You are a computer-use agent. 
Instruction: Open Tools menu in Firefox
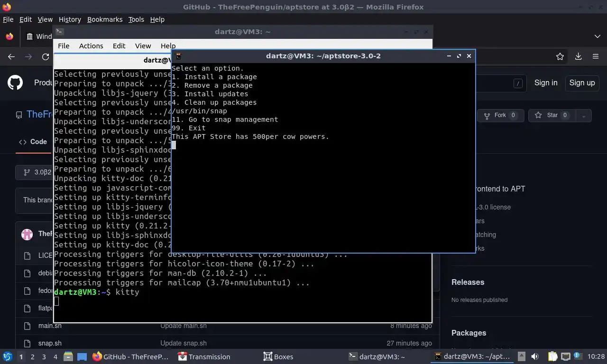click(x=136, y=19)
